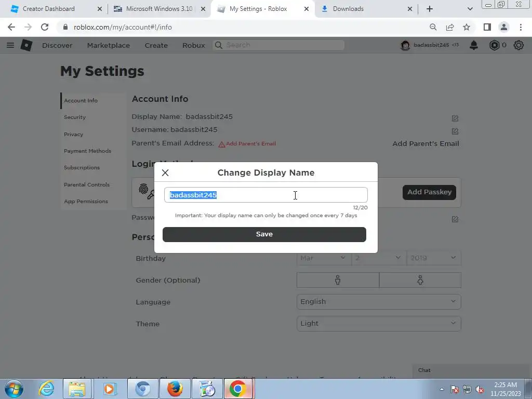Switch to Microsoft Windows 3.10 tab
The width and height of the screenshot is (532, 399).
pyautogui.click(x=159, y=9)
